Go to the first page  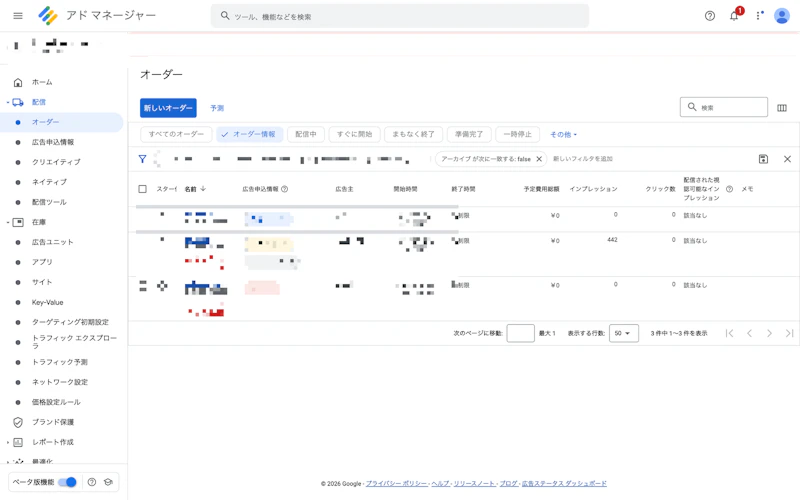click(730, 333)
